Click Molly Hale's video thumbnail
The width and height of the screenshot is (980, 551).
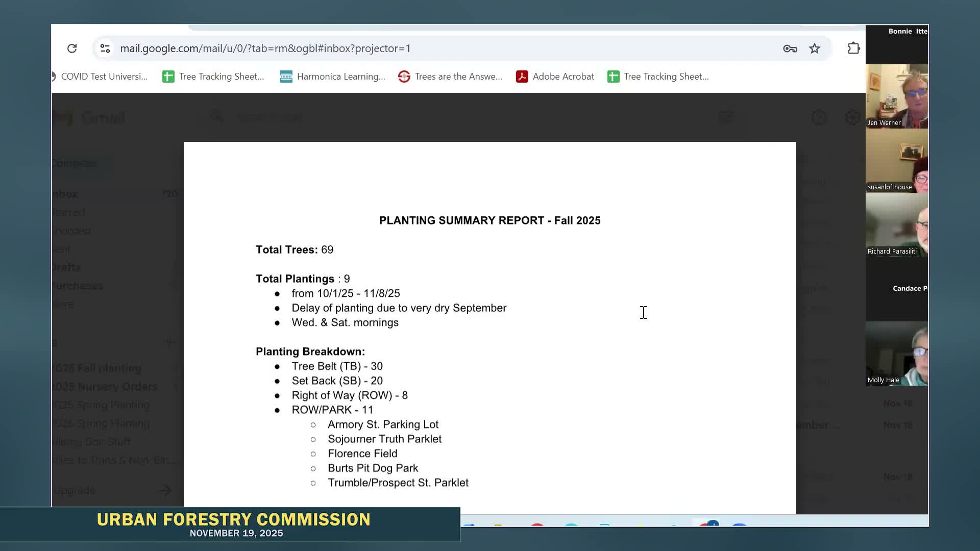(896, 354)
